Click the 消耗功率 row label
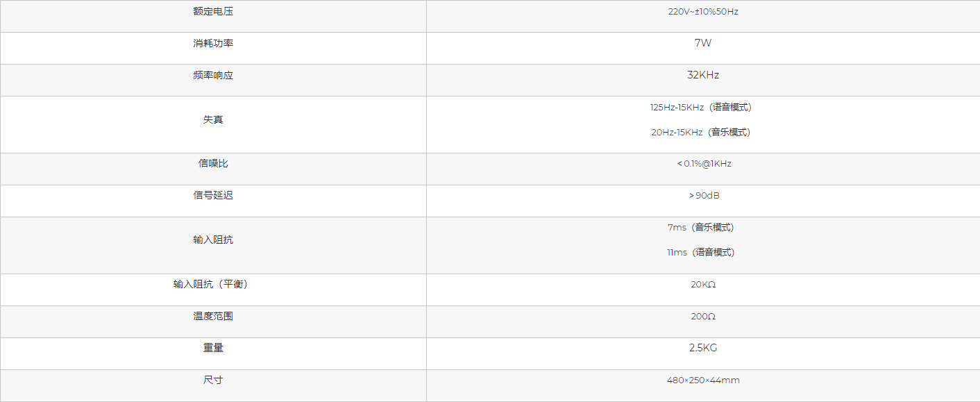The image size is (980, 402). pyautogui.click(x=213, y=44)
